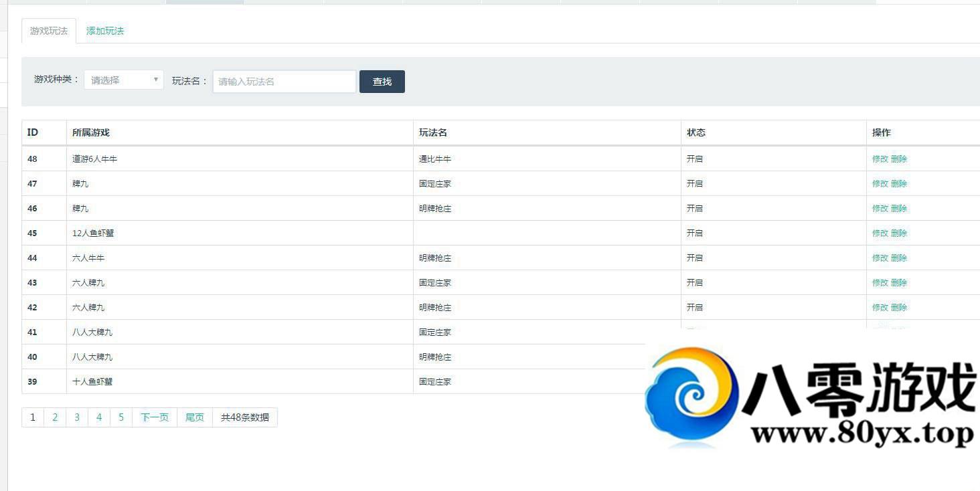Jump to pagination page 5

[x=121, y=417]
